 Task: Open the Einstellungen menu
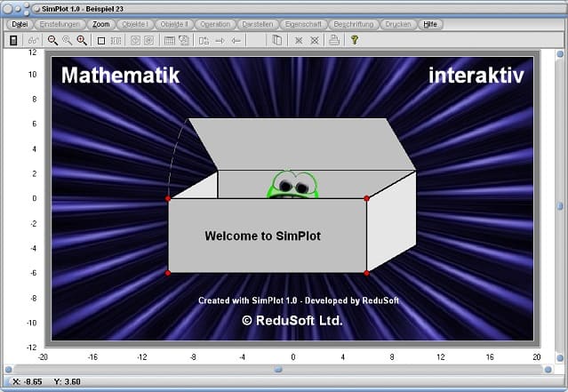pos(60,24)
